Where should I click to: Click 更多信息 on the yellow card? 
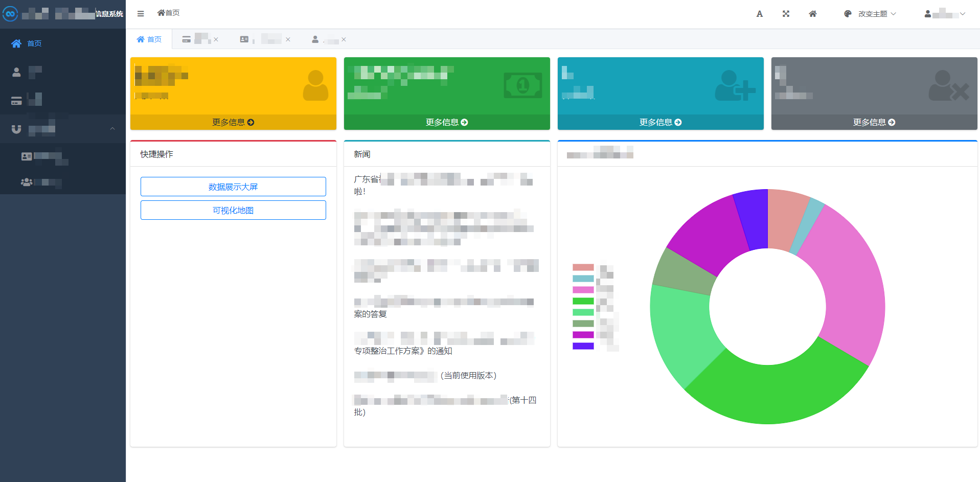(x=233, y=122)
